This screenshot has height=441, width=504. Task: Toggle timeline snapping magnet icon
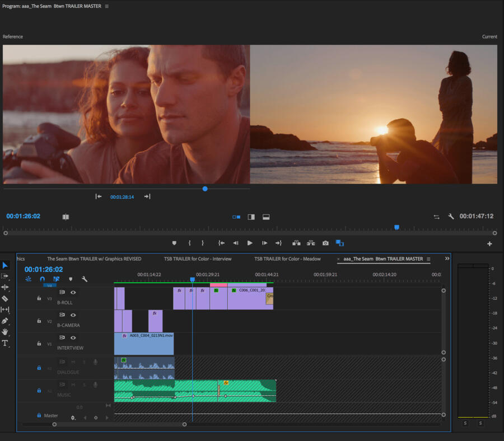(x=42, y=279)
